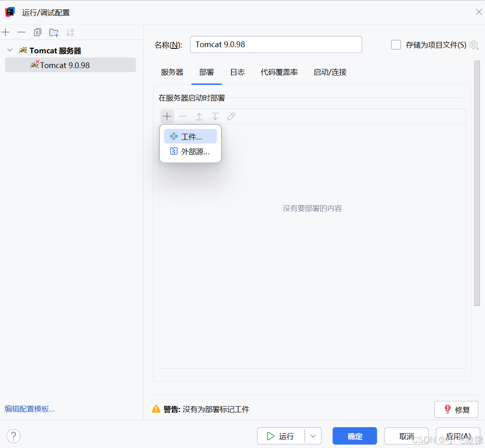Click the yellow warning icon
The width and height of the screenshot is (485, 448).
coord(156,409)
